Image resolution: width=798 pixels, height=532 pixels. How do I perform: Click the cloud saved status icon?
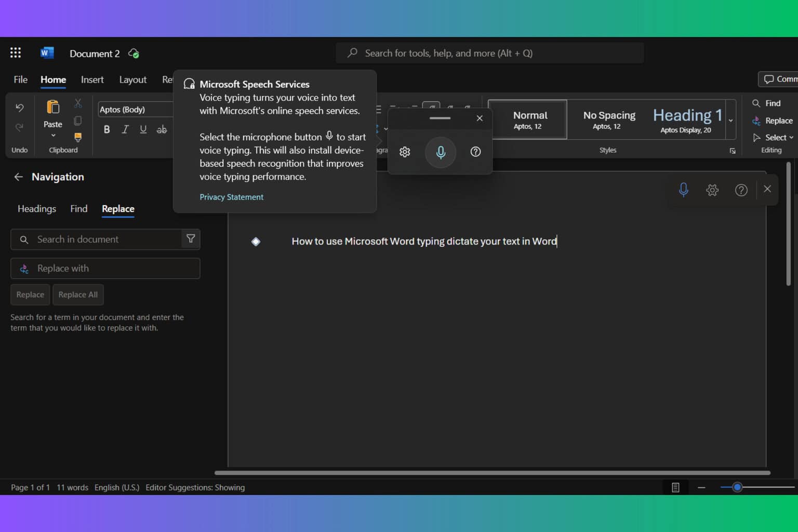134,53
